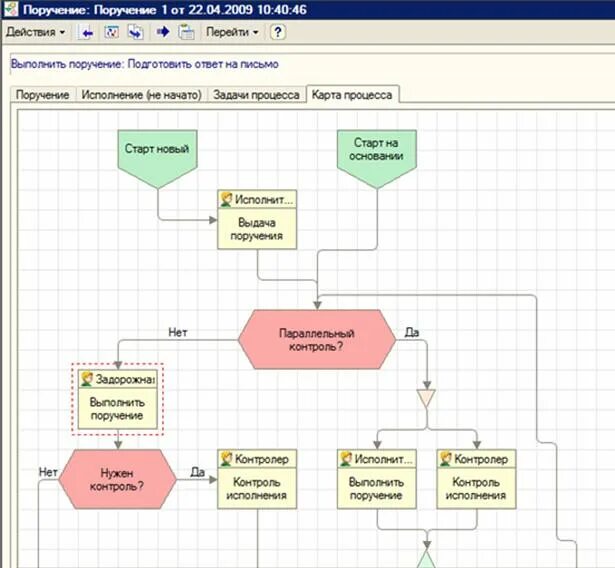The width and height of the screenshot is (615, 568).
Task: Click the Нет label by Нужен контроль?
Action: (x=48, y=472)
